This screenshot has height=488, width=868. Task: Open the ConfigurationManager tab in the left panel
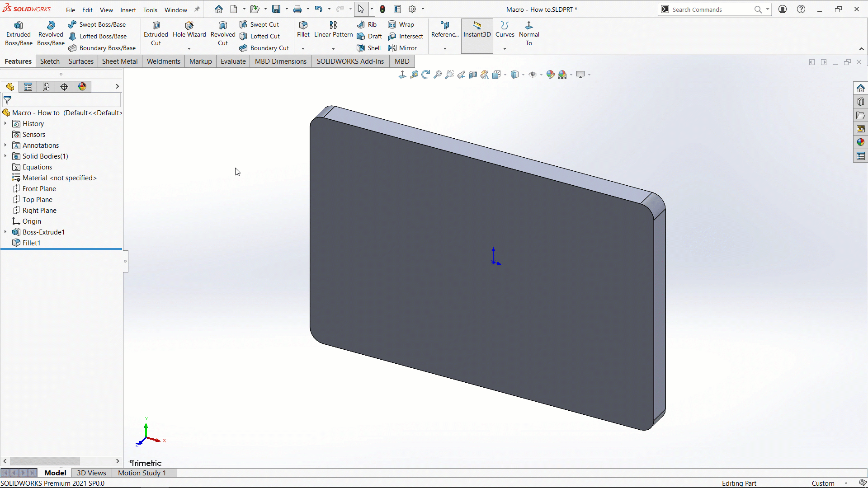pos(46,87)
